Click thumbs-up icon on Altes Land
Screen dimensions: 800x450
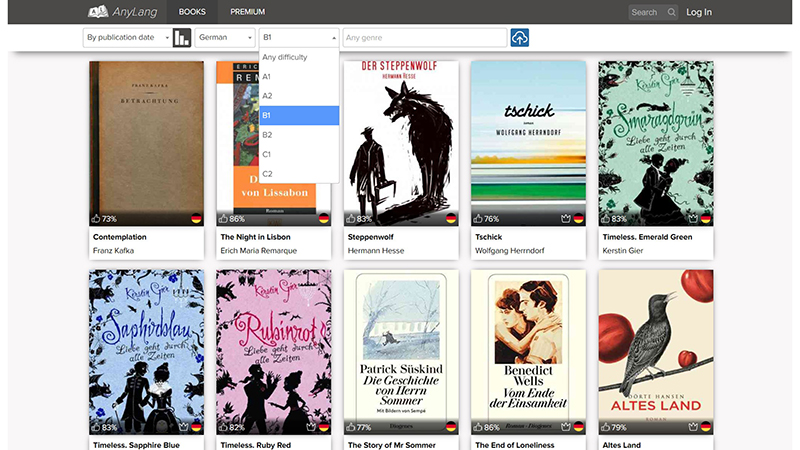click(605, 427)
